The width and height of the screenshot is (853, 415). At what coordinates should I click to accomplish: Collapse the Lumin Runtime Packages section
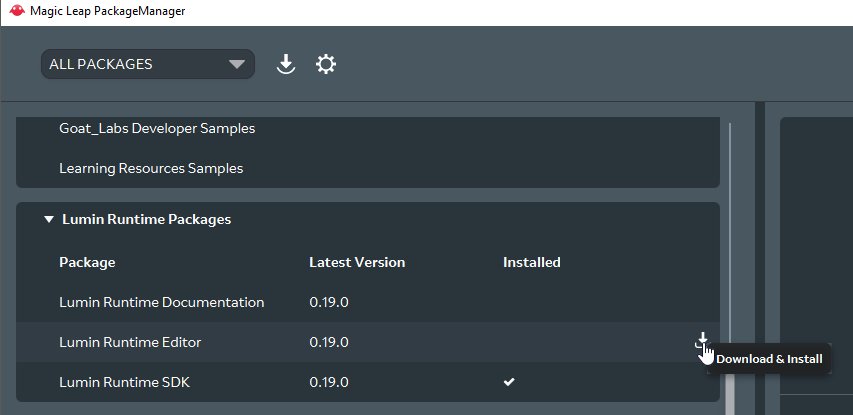tap(49, 219)
